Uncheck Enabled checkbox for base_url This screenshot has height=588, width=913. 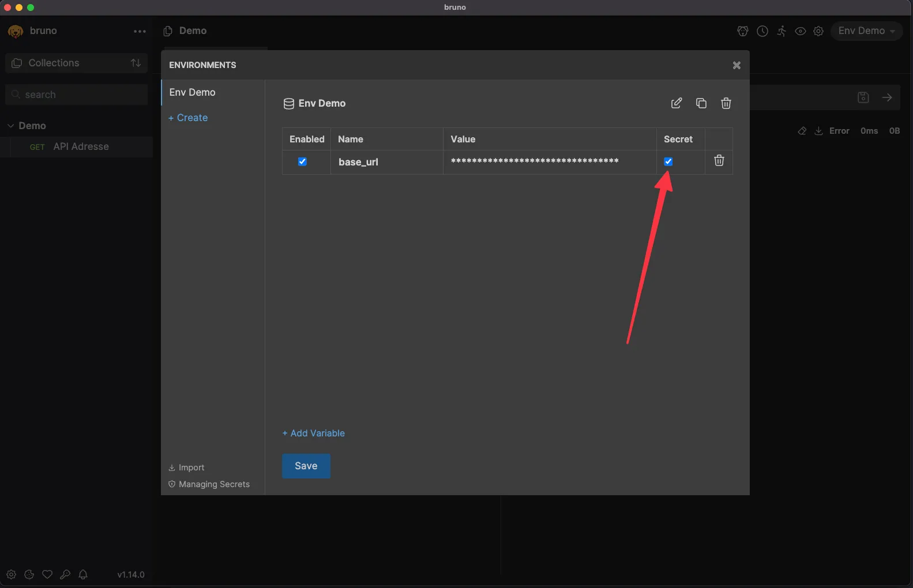coord(302,161)
